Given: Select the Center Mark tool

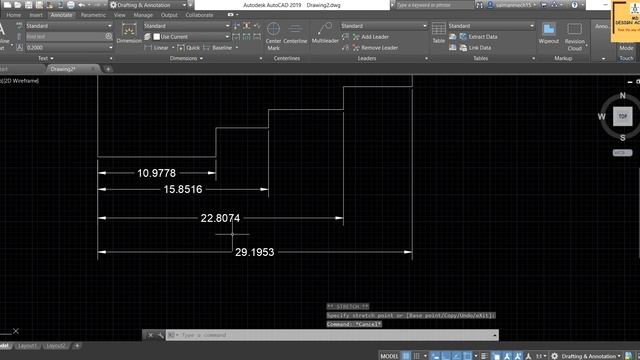Looking at the screenshot, I should point(273,36).
